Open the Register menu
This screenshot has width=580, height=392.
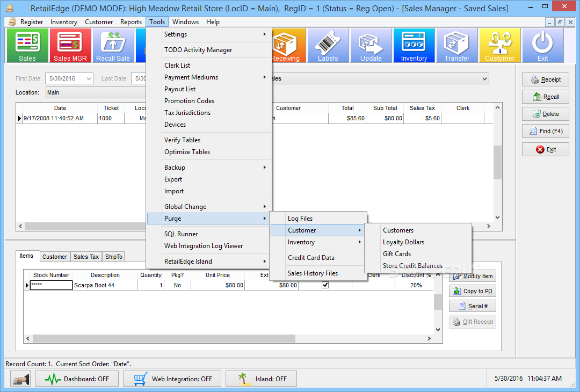[32, 22]
